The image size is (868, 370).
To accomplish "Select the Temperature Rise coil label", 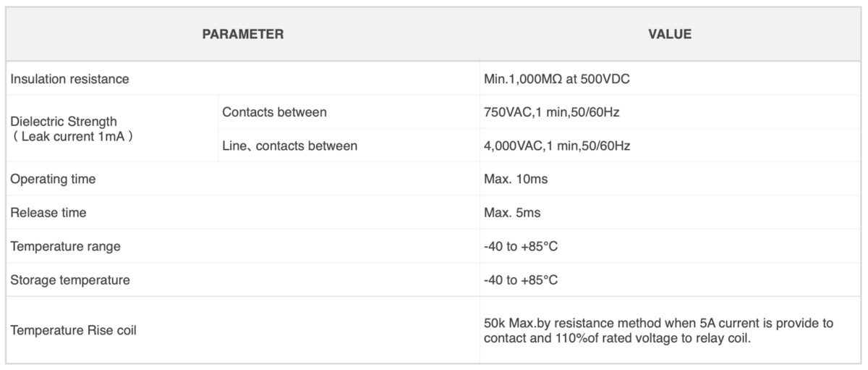I will point(73,330).
